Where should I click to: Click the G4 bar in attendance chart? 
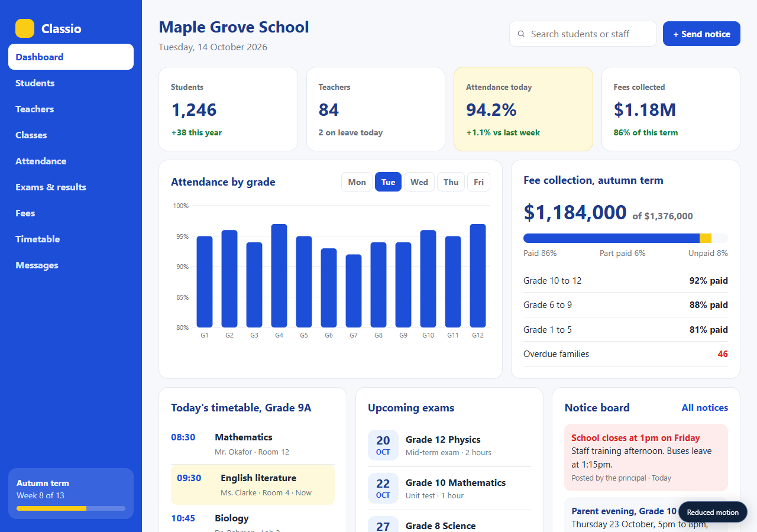[279, 275]
